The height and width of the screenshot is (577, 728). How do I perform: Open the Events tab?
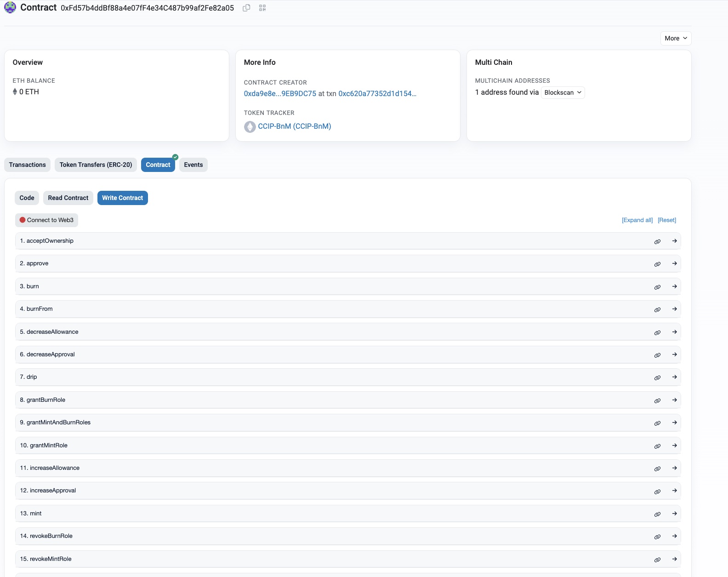(x=193, y=165)
